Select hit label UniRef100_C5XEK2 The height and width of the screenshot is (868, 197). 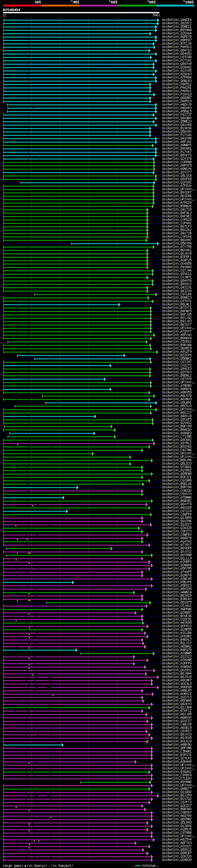click(176, 342)
